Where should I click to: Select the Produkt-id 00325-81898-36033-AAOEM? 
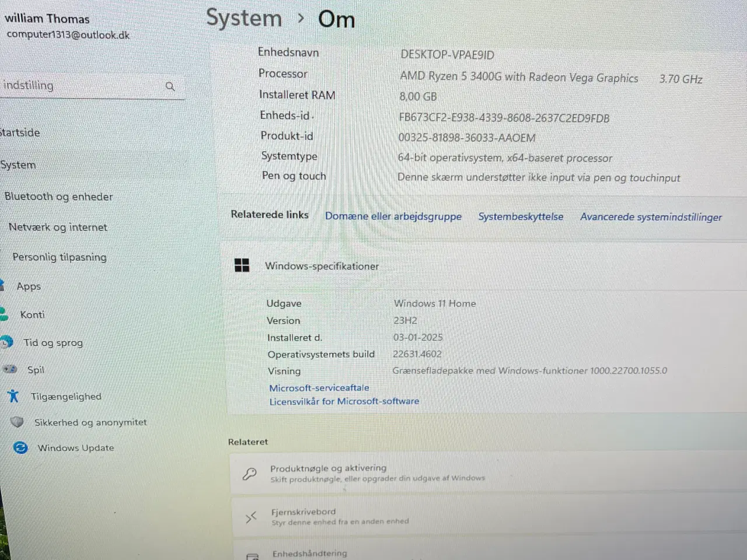466,138
